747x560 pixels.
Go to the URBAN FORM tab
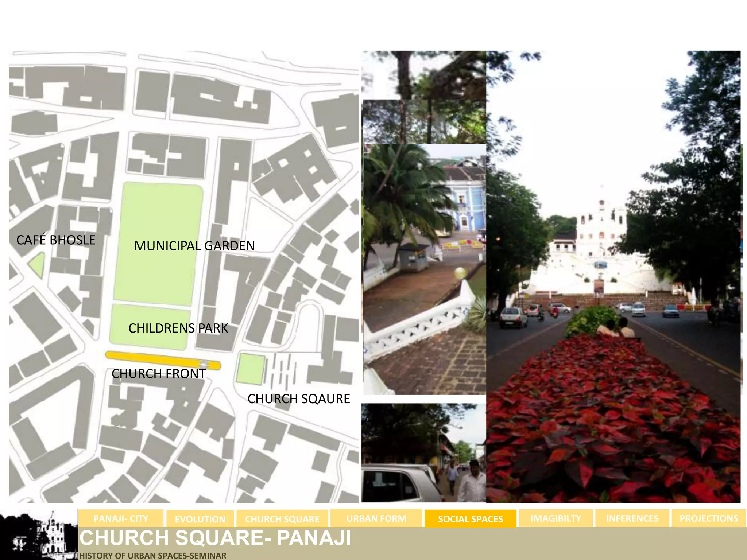(376, 518)
